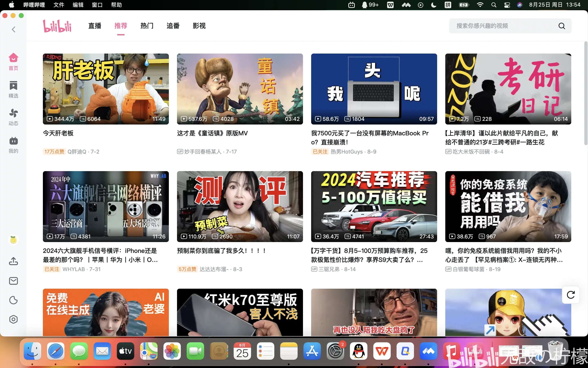588x368 pixels.
Task: Open the settings hexagon icon in sidebar
Action: 13,319
